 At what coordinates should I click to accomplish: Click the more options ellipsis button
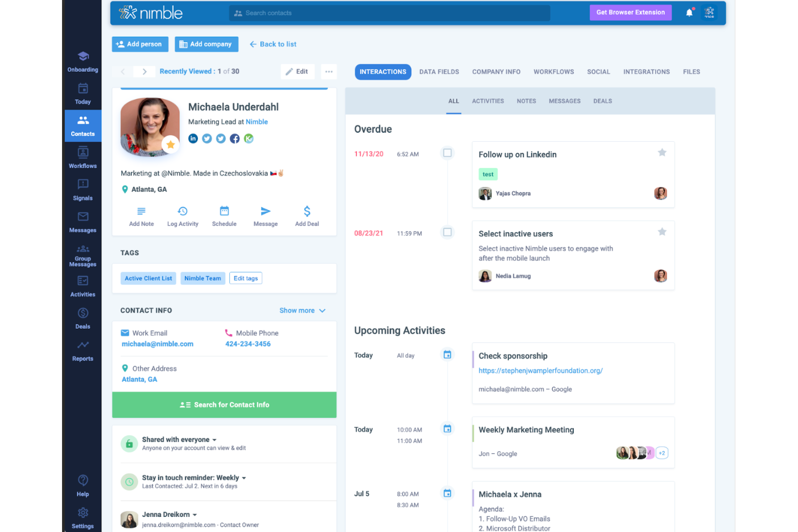tap(329, 72)
